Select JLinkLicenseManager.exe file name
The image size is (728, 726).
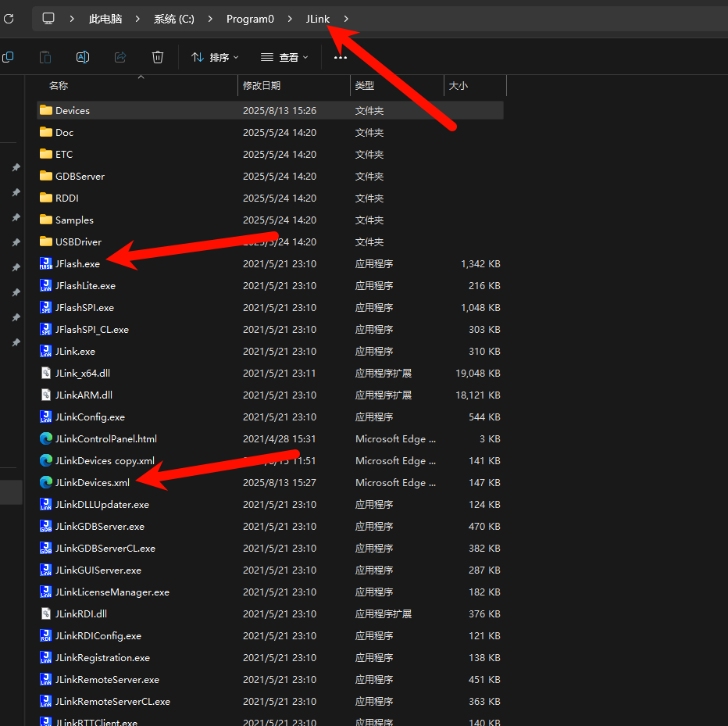[x=112, y=592]
